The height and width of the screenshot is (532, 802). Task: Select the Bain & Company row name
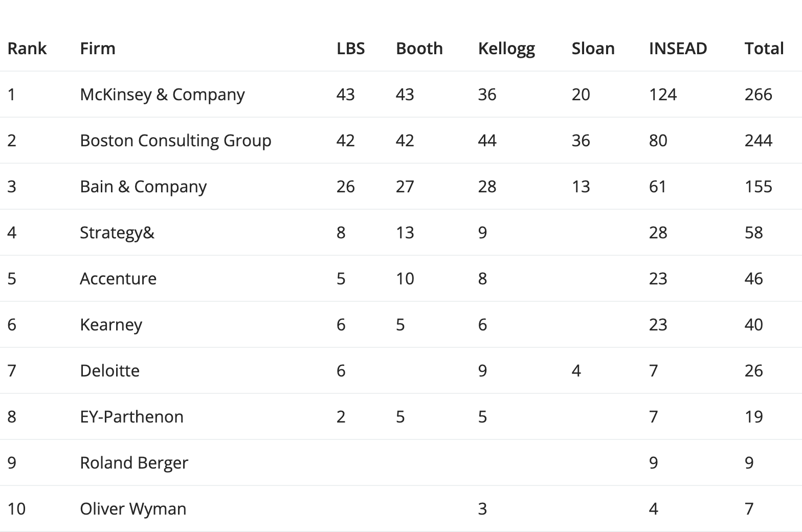[143, 187]
